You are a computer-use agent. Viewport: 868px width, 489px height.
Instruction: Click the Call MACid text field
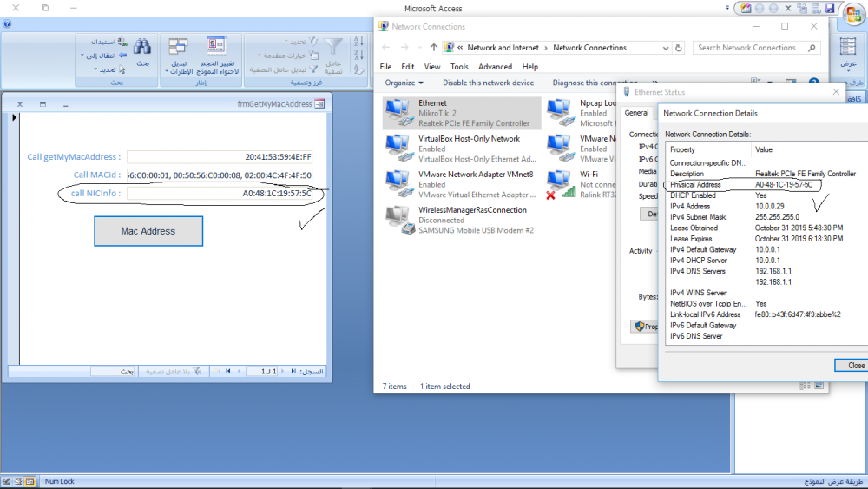click(220, 175)
